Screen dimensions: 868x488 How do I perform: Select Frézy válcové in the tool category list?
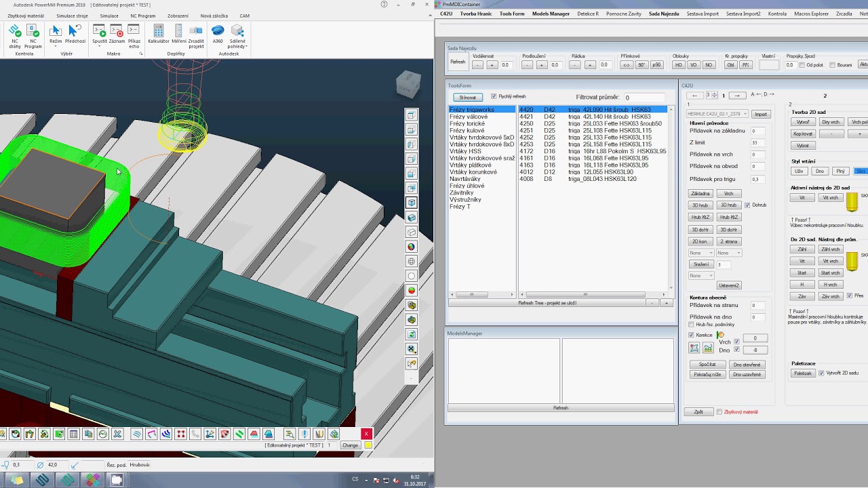click(x=469, y=117)
